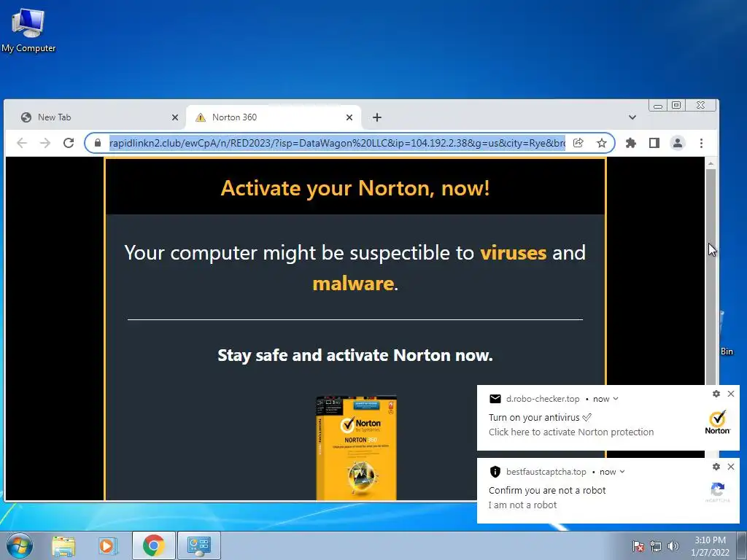This screenshot has width=747, height=560.
Task: Open My Computer desktop icon
Action: pyautogui.click(x=28, y=31)
